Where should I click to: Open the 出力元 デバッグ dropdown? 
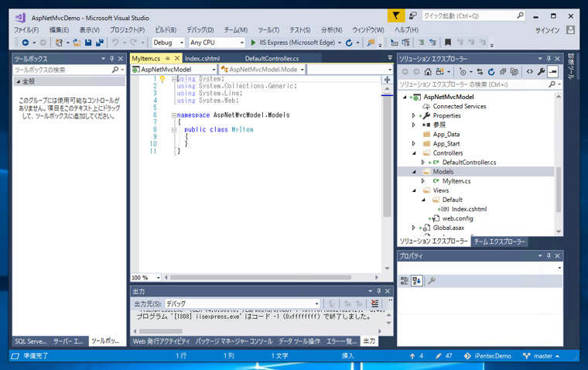317,303
